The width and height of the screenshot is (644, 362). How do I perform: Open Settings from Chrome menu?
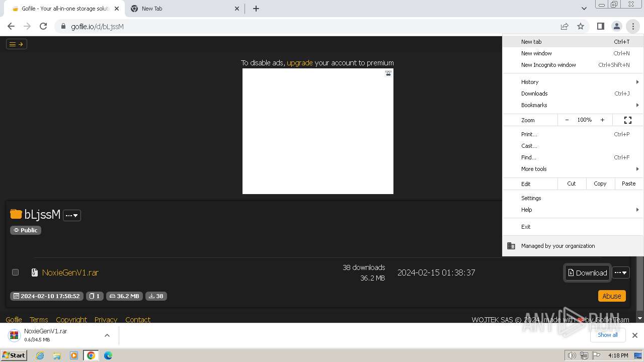coord(573,198)
